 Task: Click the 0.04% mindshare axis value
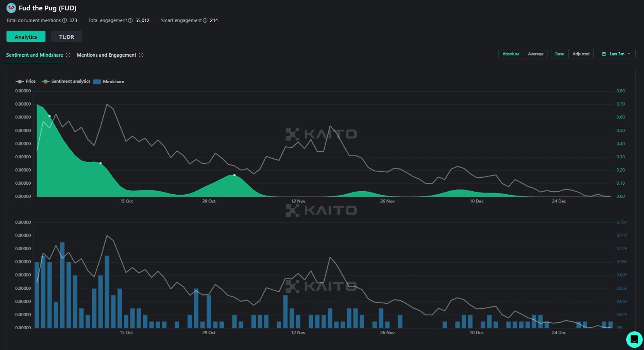point(621,302)
